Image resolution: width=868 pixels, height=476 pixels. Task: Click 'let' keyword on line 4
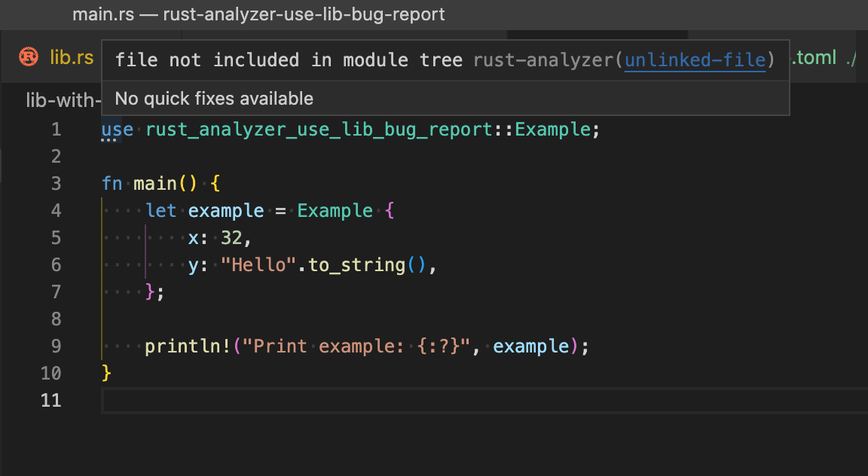point(161,210)
